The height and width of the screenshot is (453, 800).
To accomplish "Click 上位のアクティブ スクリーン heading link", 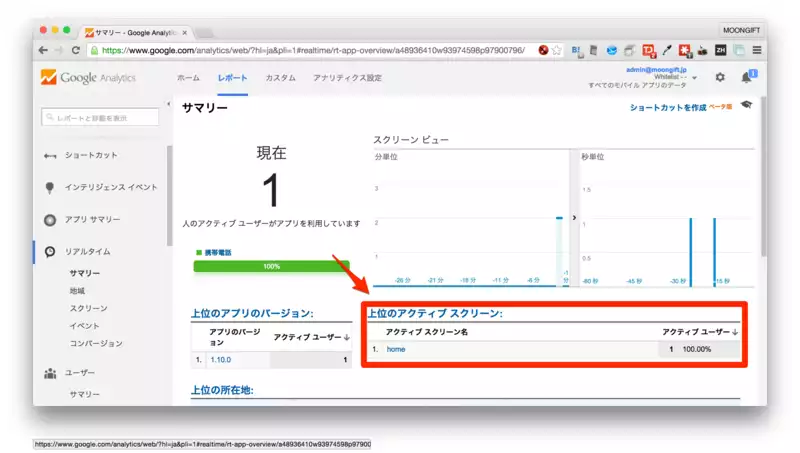I will point(435,313).
